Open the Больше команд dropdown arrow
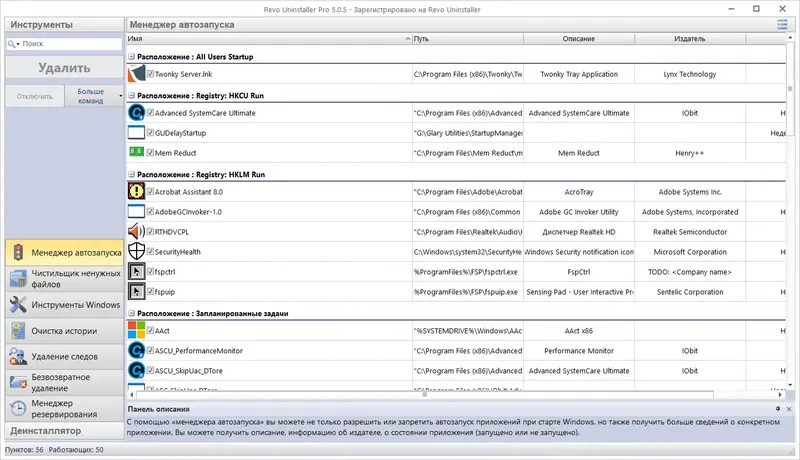The height and width of the screenshot is (460, 800). coord(120,96)
